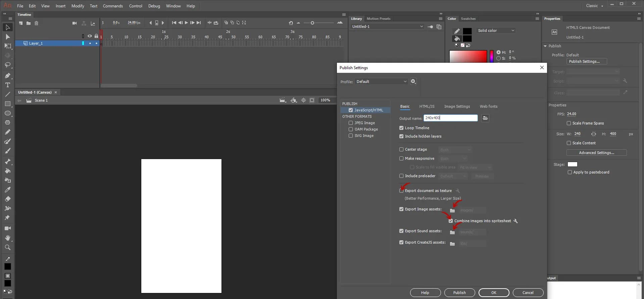Select the Subselection tool
The image size is (644, 299).
click(8, 37)
